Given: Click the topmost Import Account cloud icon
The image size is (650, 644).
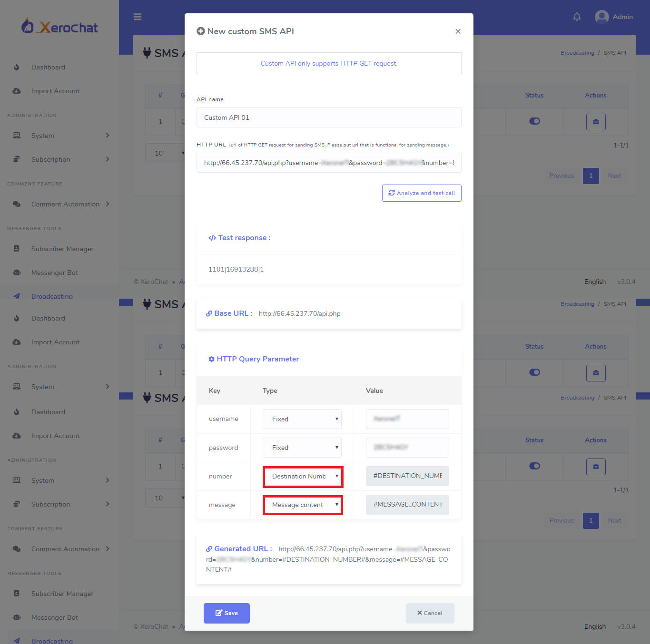Looking at the screenshot, I should click(x=17, y=91).
